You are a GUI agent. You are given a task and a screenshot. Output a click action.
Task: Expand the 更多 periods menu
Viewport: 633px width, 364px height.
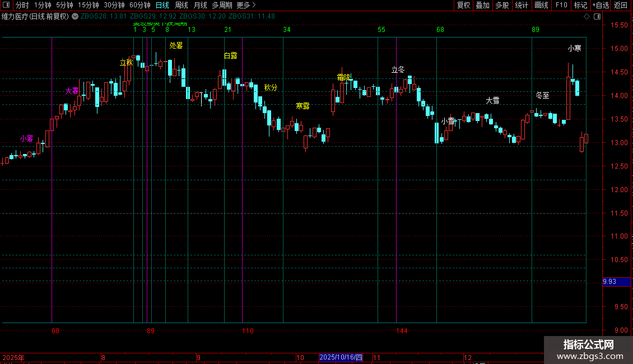click(x=246, y=5)
